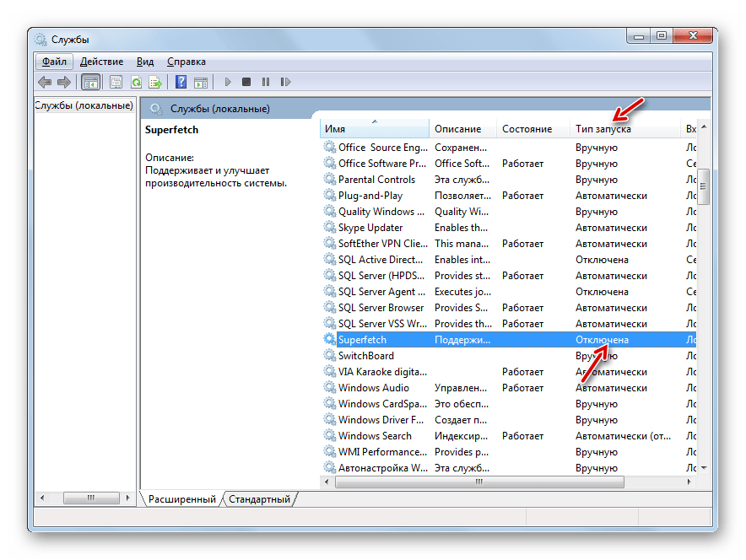Click left arrow of services horizontal scrollbar
The image size is (746, 560).
[x=327, y=482]
